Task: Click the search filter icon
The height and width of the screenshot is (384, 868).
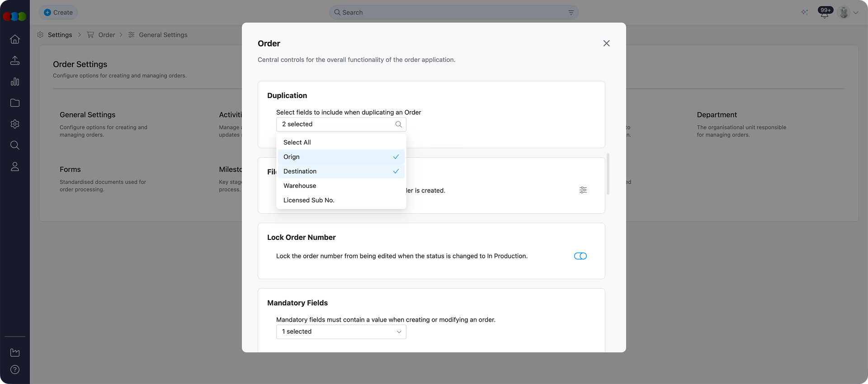Action: point(571,13)
